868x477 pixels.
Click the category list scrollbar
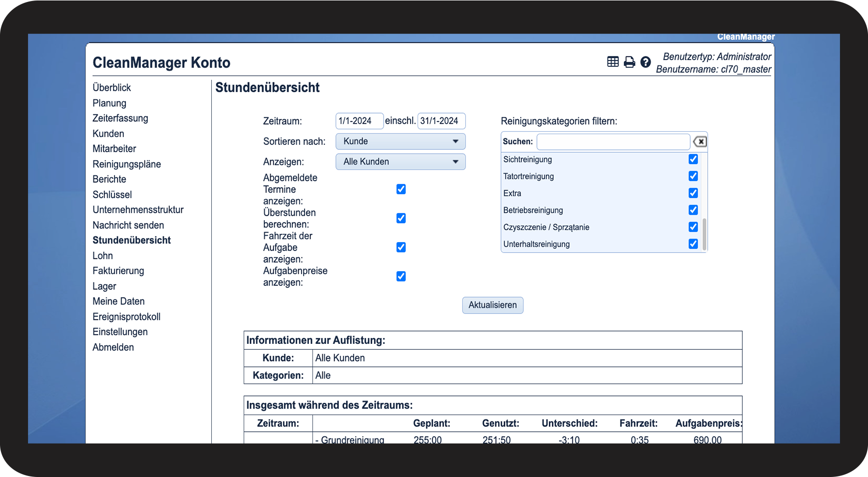(x=704, y=234)
